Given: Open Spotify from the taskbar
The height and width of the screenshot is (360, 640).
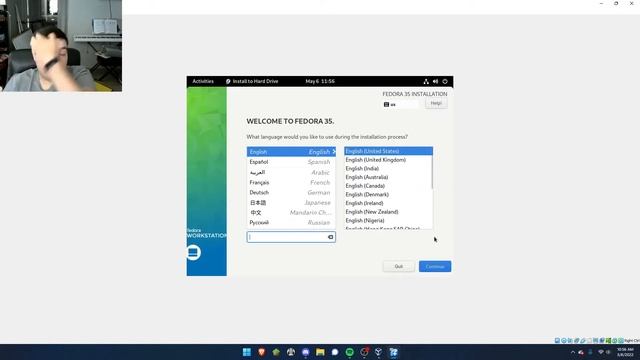Looking at the screenshot, I should coord(349,352).
